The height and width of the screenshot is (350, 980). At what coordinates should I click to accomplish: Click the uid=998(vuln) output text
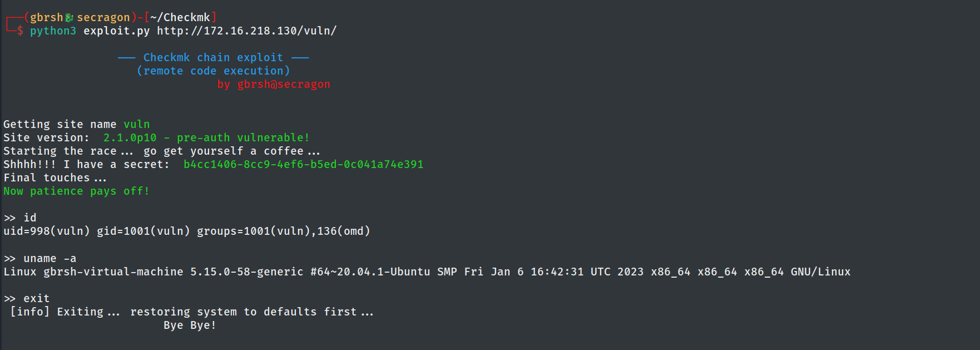tap(47, 231)
